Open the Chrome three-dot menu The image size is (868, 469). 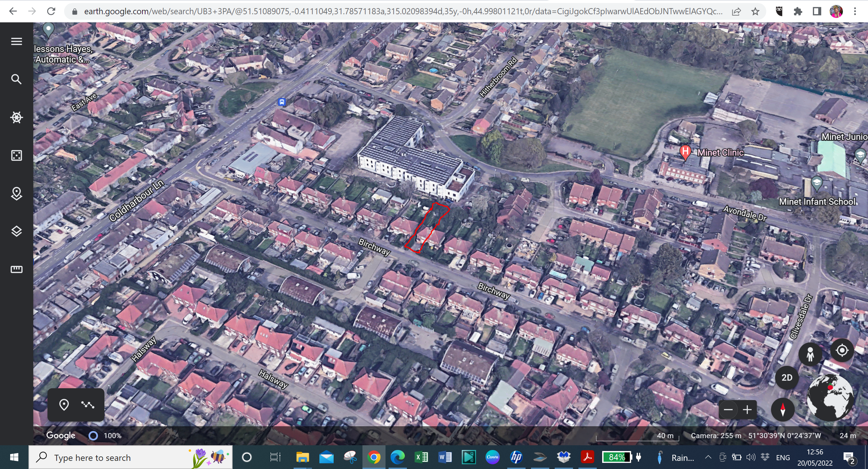tap(855, 11)
